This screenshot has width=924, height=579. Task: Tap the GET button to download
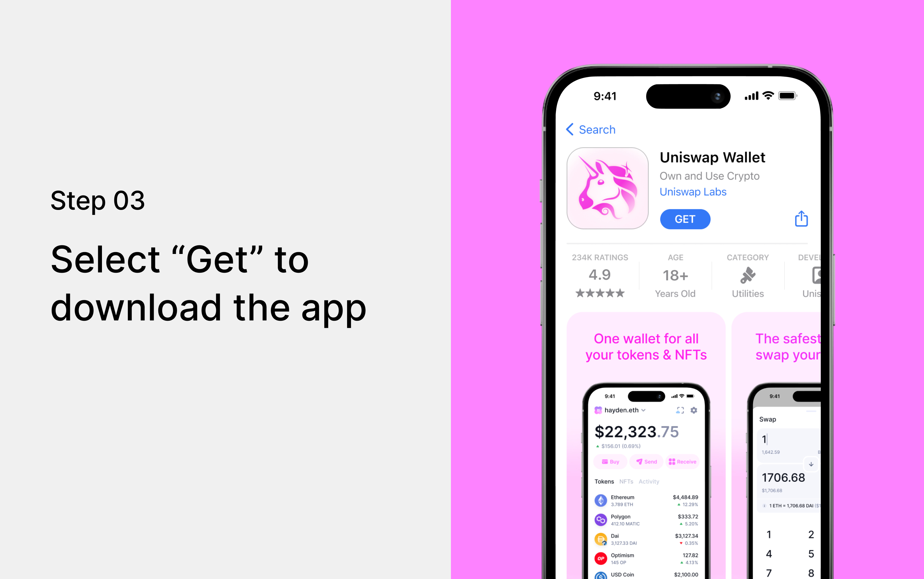[684, 219]
